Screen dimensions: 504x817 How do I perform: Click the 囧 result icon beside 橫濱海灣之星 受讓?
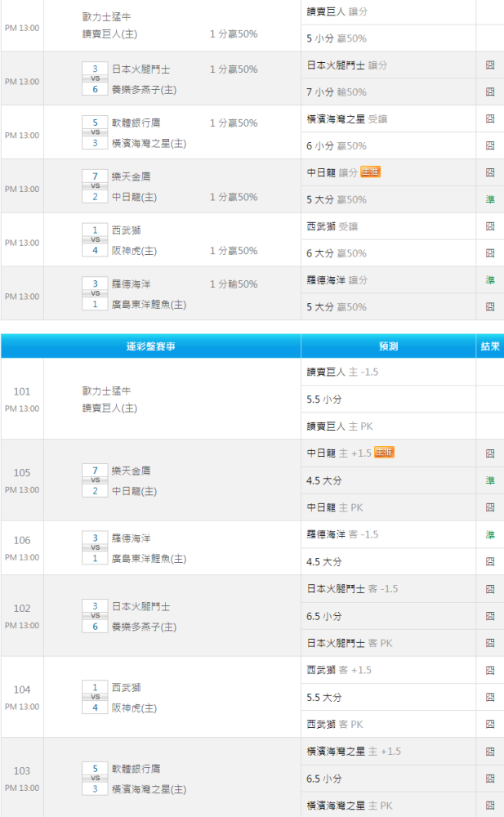[490, 118]
